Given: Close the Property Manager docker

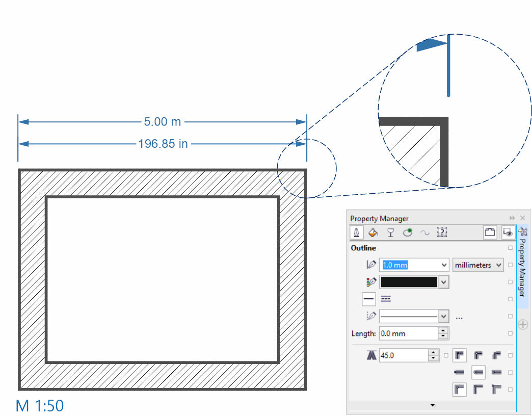Looking at the screenshot, I should tap(522, 218).
